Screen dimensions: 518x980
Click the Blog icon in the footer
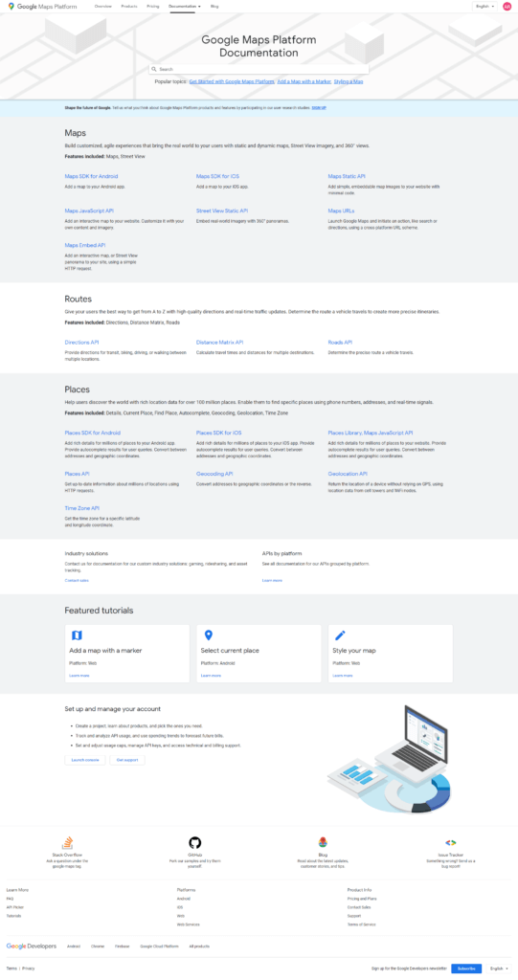click(x=323, y=842)
